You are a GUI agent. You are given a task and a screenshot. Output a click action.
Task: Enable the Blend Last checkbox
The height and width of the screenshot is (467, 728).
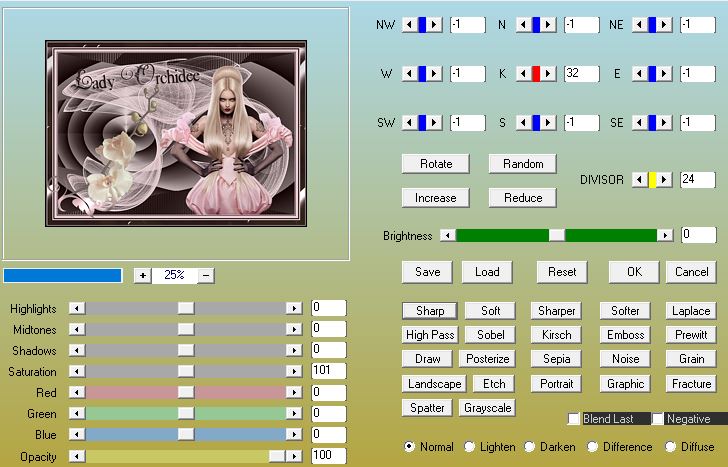click(x=574, y=419)
